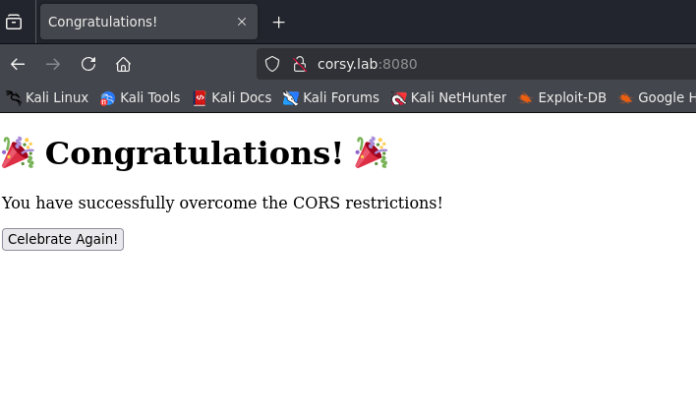Click the forward arrow button
The width and height of the screenshot is (696, 413).
coord(53,64)
